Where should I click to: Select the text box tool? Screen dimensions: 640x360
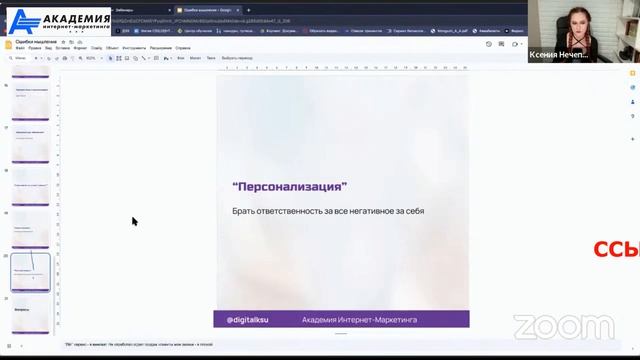(119, 58)
